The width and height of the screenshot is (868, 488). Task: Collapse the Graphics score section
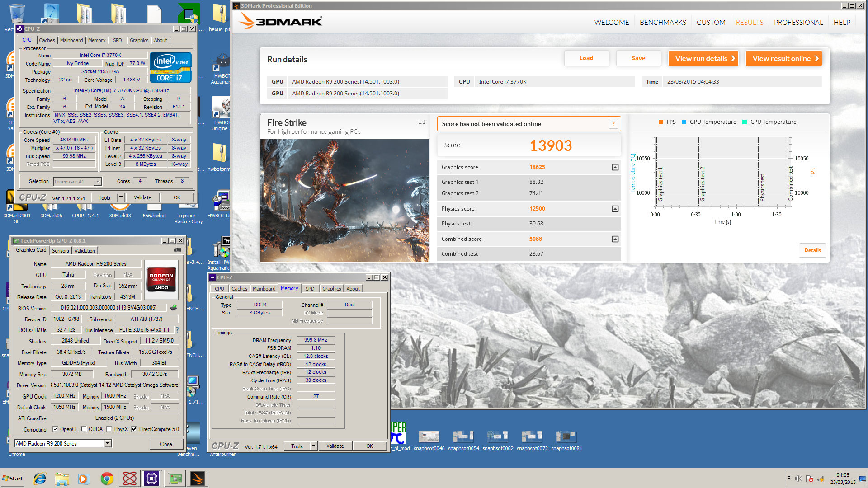[x=615, y=167]
